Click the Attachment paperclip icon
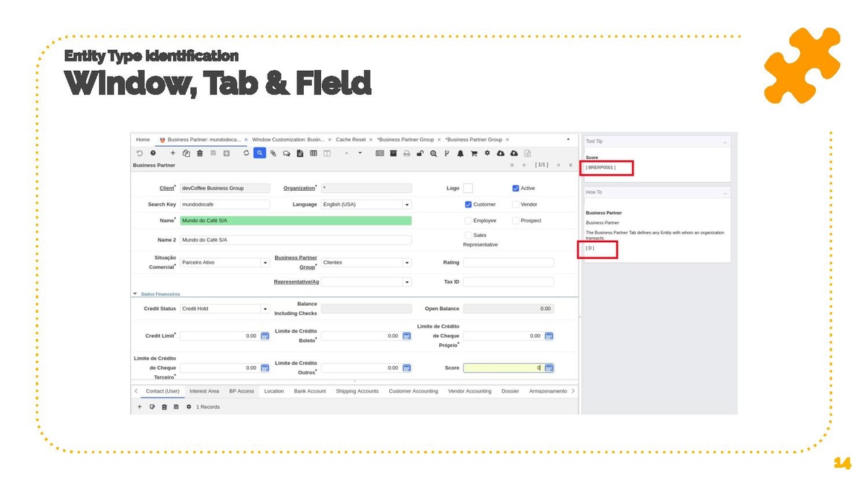Viewport: 868px width, 488px height. [x=273, y=153]
